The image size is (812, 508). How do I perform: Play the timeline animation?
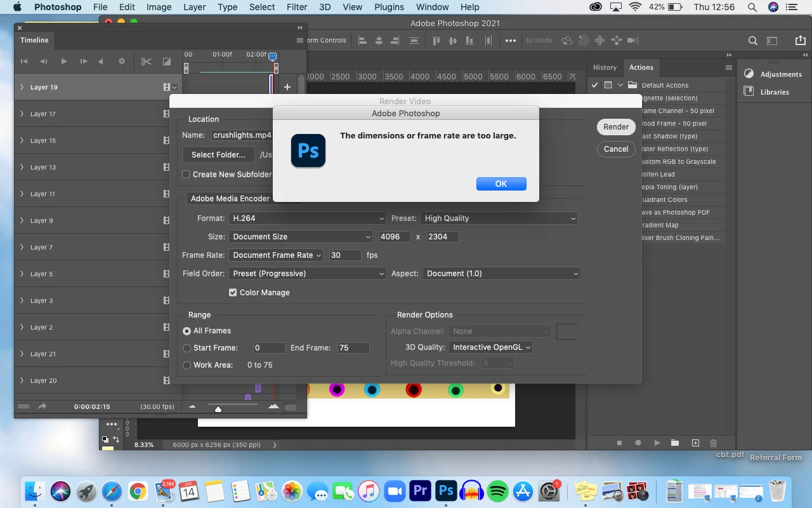coord(63,62)
